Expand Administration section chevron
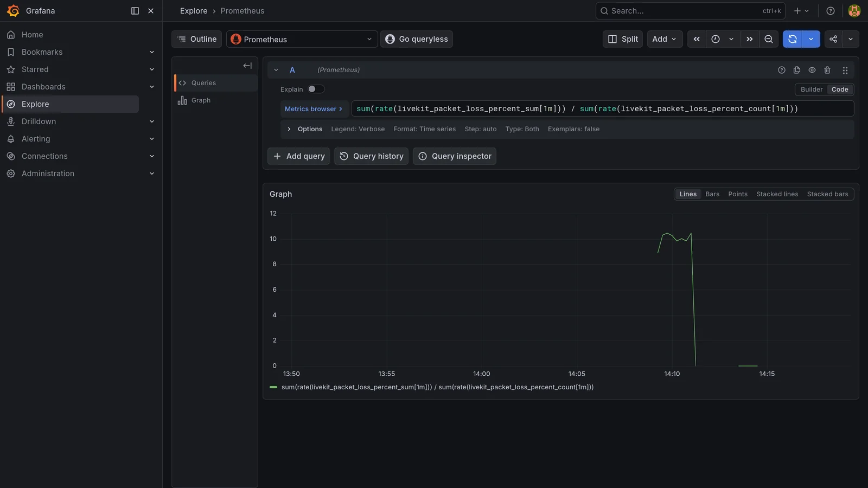This screenshot has width=868, height=488. (x=152, y=174)
